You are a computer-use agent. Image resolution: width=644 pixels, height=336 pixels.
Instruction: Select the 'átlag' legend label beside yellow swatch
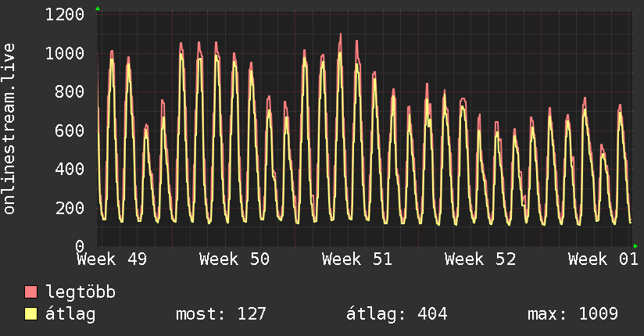click(70, 314)
